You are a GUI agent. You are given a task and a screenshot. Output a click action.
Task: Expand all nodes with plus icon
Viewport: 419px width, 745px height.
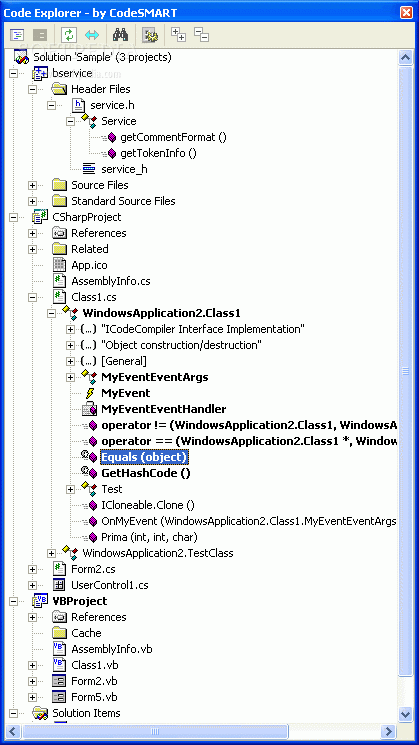179,34
